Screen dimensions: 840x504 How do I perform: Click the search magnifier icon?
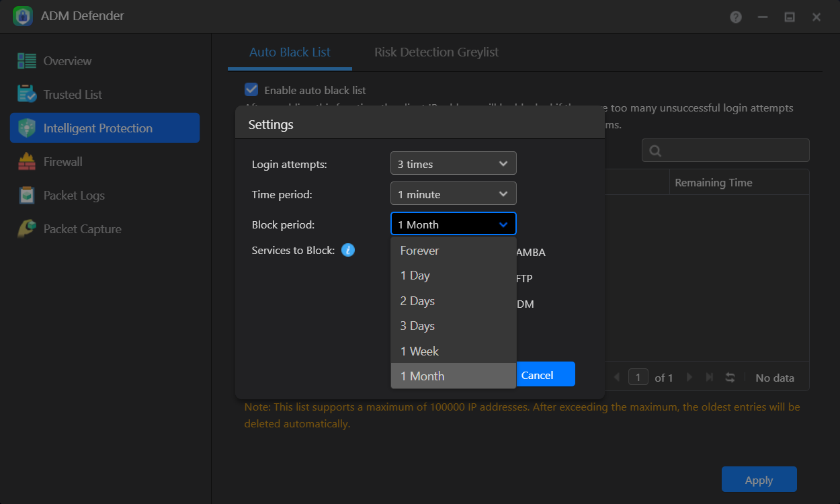point(656,151)
